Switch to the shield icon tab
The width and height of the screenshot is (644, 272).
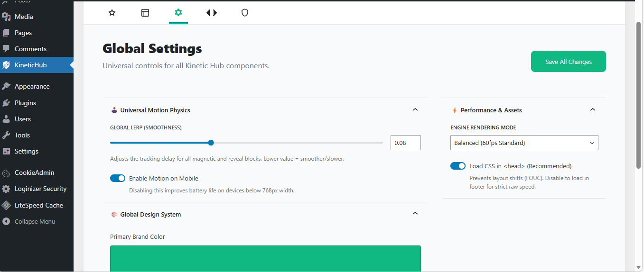click(x=245, y=13)
